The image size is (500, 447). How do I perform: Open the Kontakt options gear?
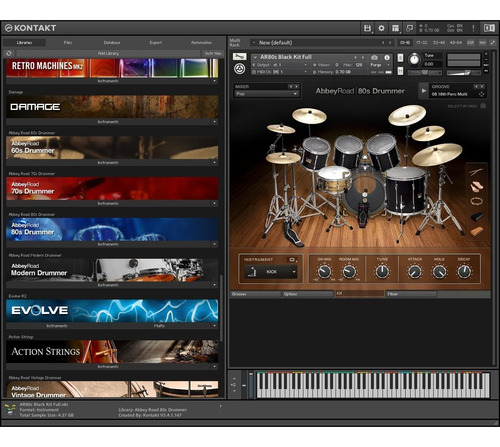(x=381, y=28)
